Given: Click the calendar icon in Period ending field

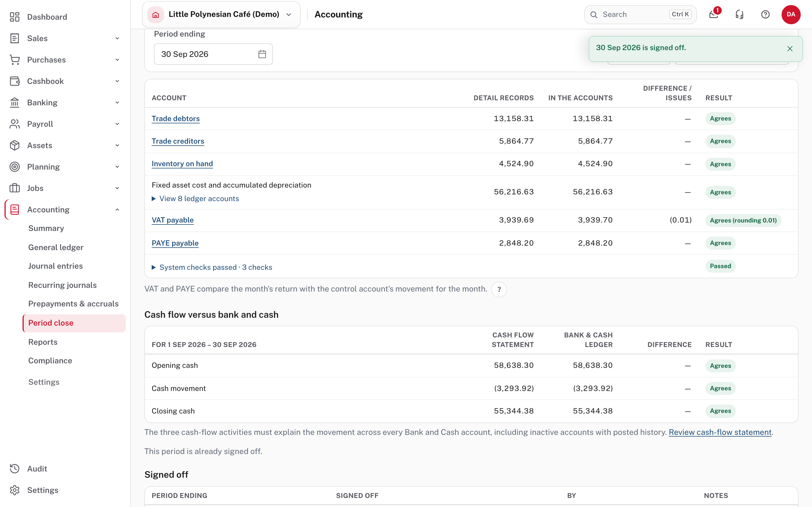Looking at the screenshot, I should pyautogui.click(x=262, y=54).
